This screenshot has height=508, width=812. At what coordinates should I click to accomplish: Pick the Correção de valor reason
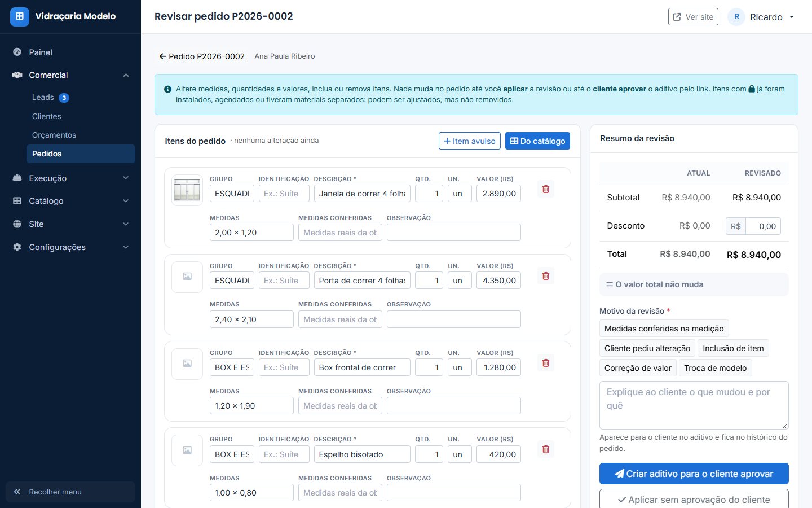[x=638, y=368]
